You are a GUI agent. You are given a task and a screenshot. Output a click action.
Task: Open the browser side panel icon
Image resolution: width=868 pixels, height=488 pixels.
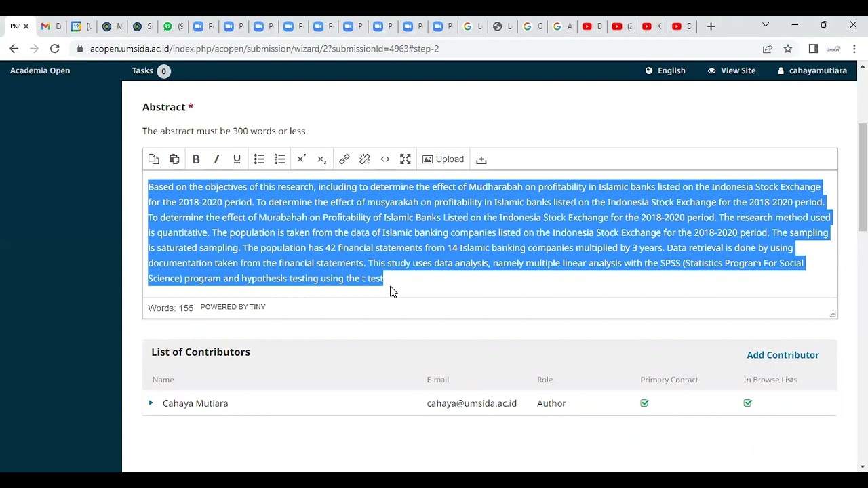click(813, 49)
